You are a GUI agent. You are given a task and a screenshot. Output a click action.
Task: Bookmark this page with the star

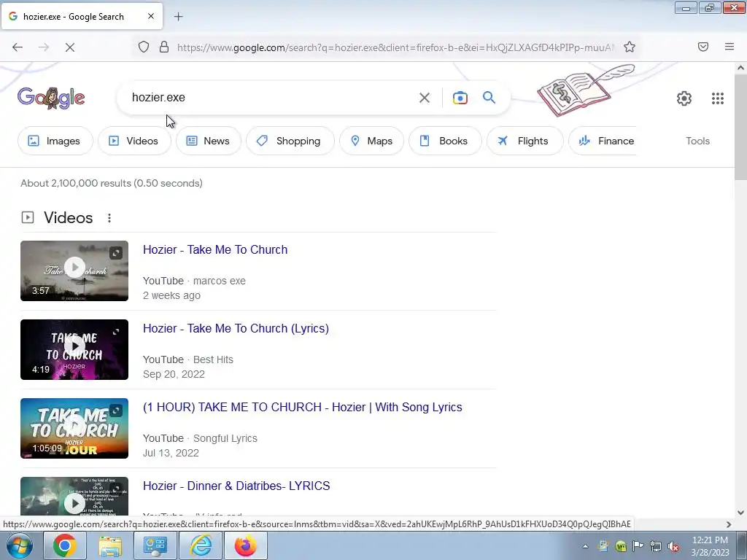(x=630, y=47)
